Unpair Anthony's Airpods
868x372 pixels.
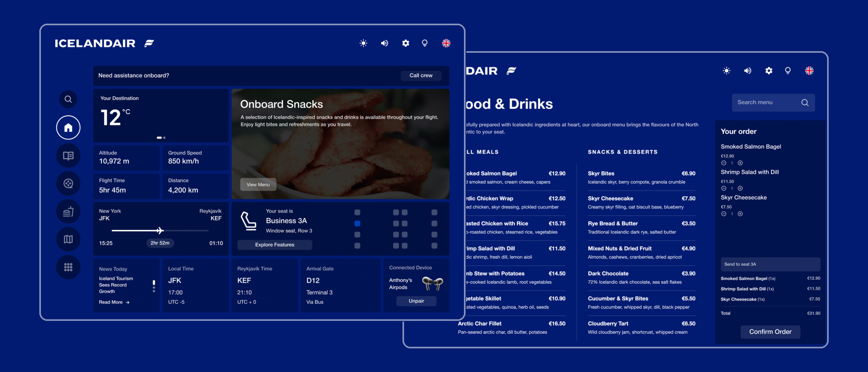pyautogui.click(x=416, y=301)
